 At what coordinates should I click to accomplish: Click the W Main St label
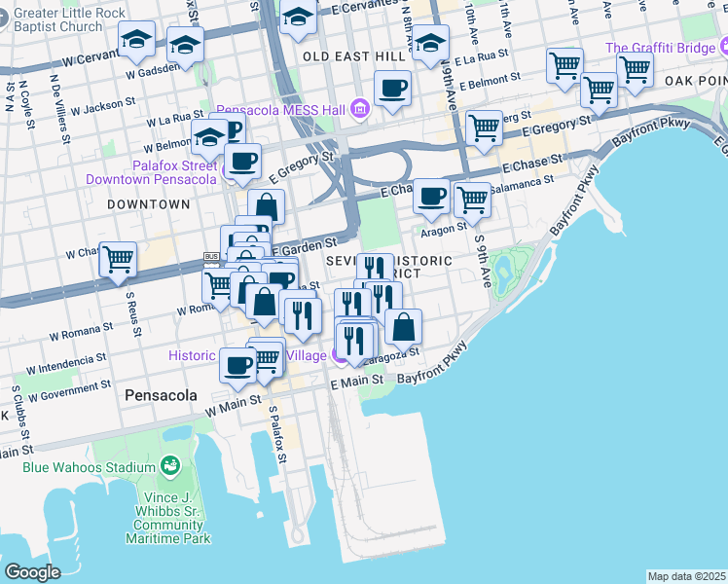(x=233, y=406)
